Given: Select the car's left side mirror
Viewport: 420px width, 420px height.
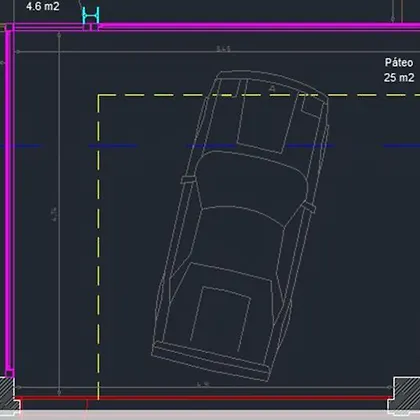Looking at the screenshot, I should (x=188, y=179).
